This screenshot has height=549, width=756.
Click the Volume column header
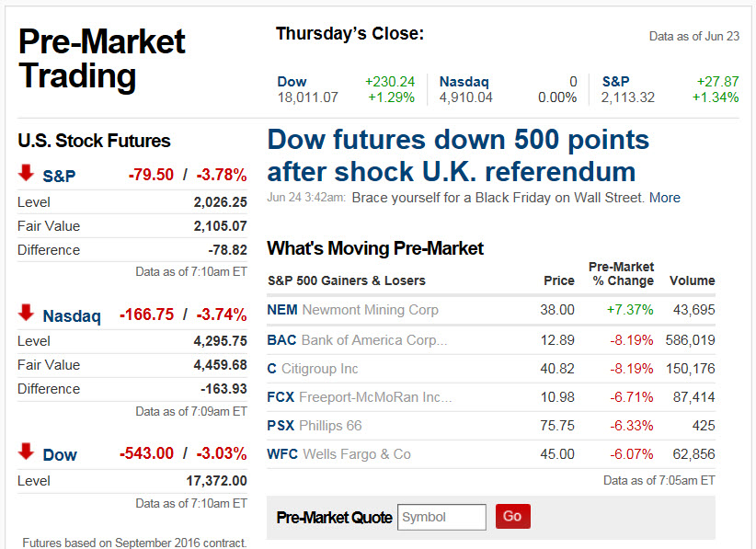click(x=692, y=280)
